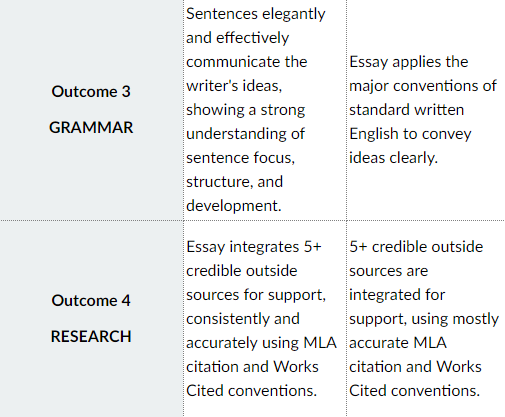Click 'Cited conventions.' in middle column

(x=251, y=391)
